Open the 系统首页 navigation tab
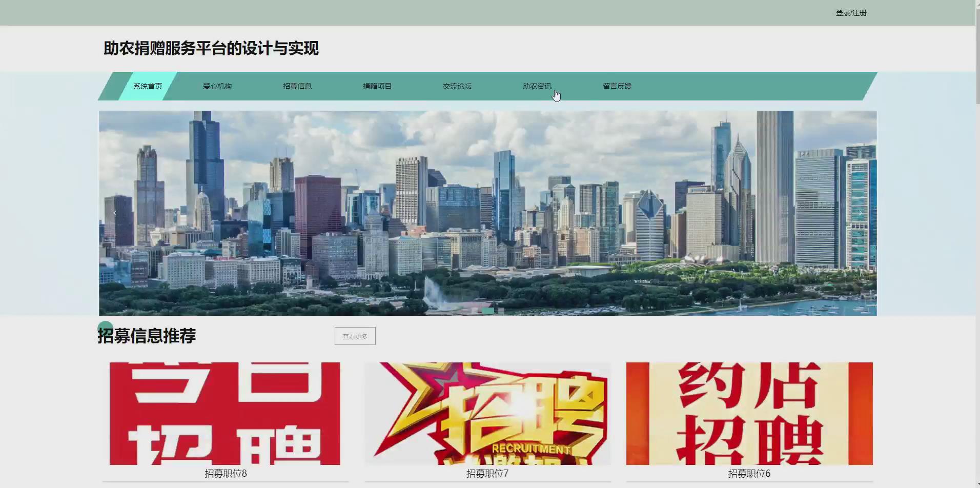 (147, 86)
